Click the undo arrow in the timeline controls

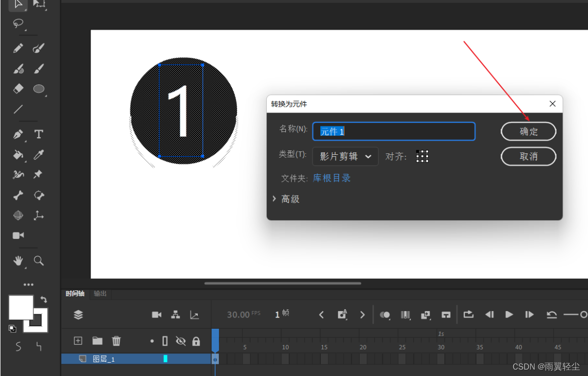point(551,315)
